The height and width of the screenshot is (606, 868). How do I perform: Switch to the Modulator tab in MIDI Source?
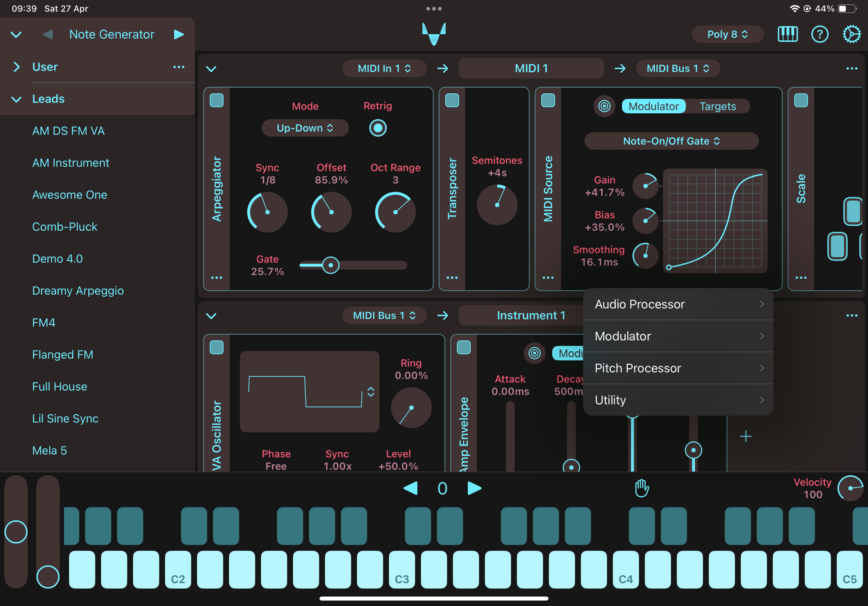654,106
